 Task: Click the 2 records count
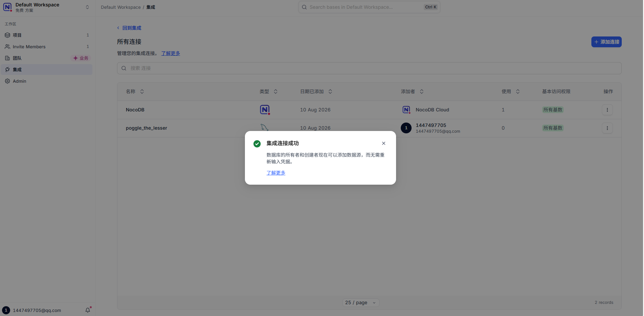604,302
